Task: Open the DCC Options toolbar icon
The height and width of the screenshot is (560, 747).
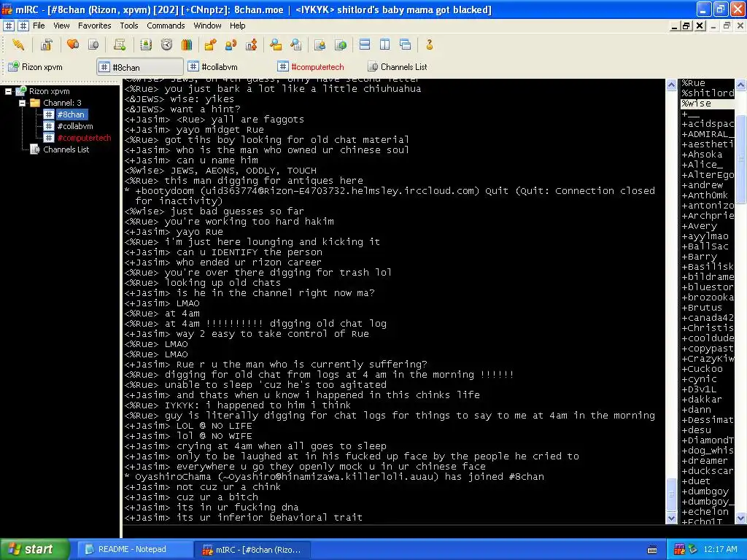Action: pyautogui.click(x=251, y=44)
